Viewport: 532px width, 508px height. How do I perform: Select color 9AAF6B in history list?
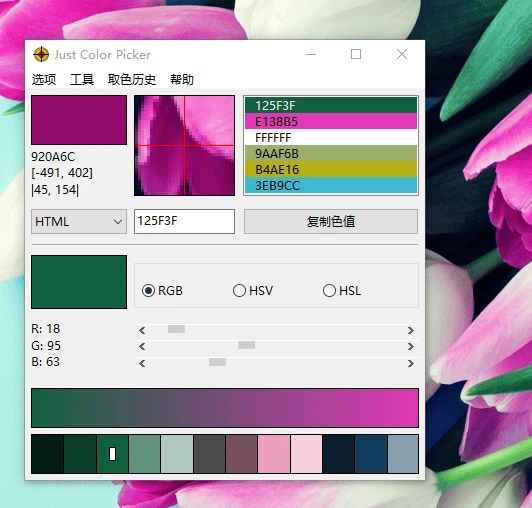coord(331,153)
